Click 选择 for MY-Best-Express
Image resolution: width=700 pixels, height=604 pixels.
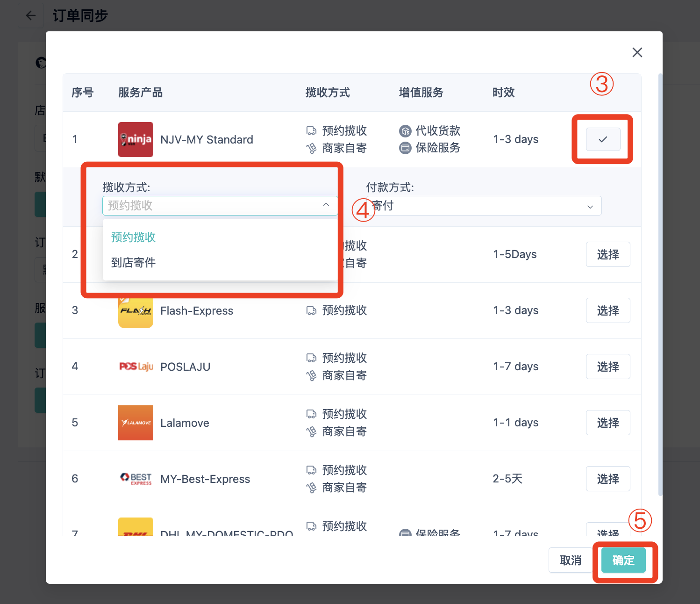point(608,479)
